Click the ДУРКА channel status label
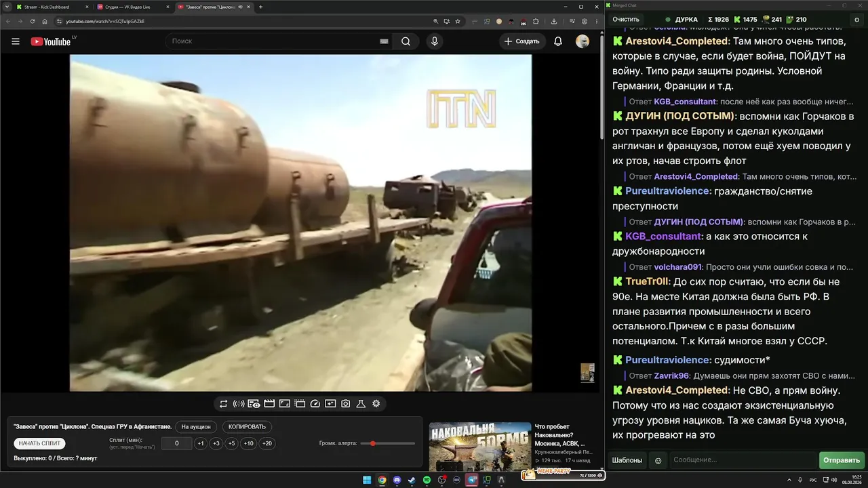 pos(687,20)
